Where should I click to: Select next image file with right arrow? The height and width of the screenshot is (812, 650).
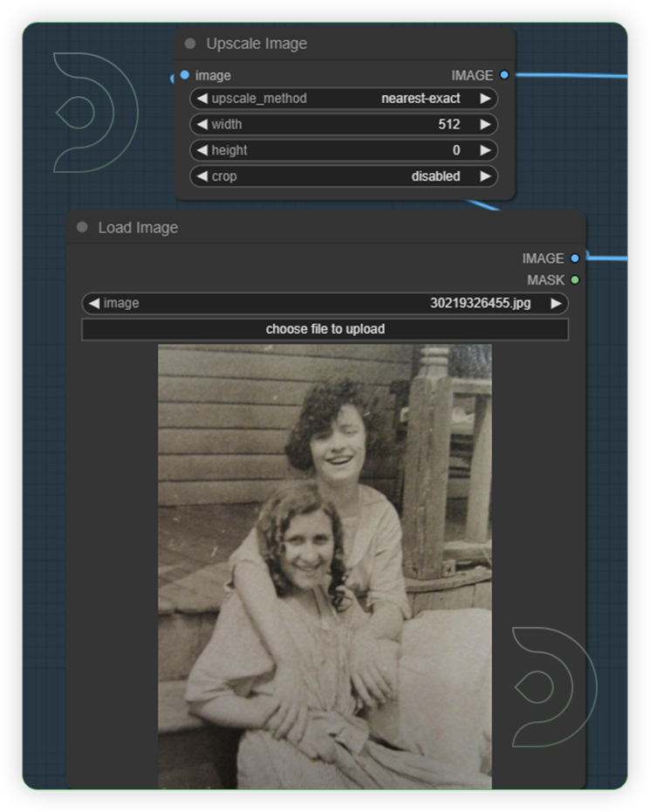556,303
